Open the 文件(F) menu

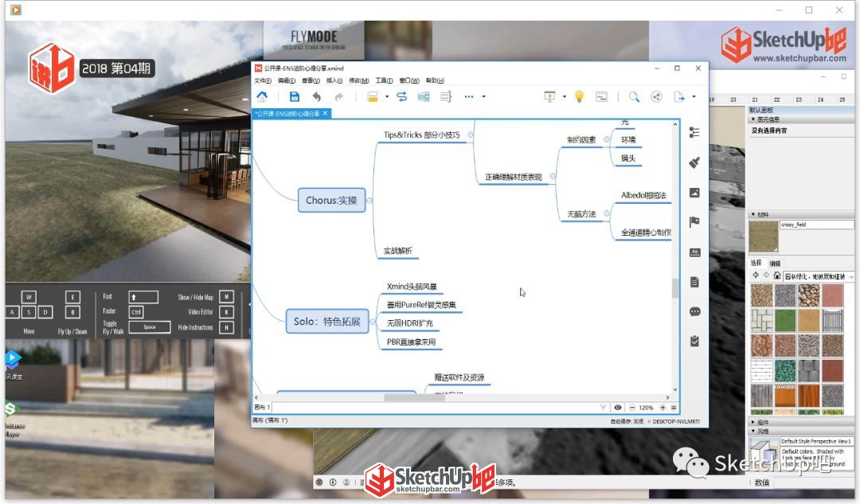[263, 80]
